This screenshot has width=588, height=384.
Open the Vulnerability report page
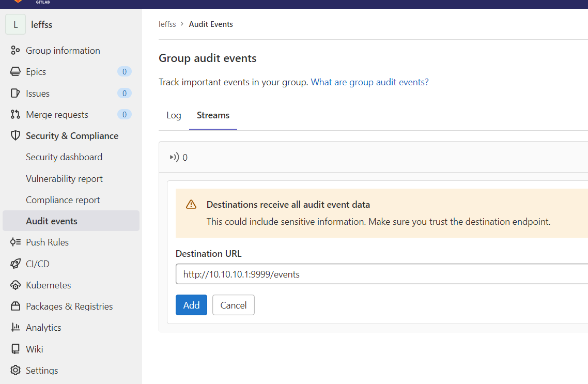pos(64,179)
